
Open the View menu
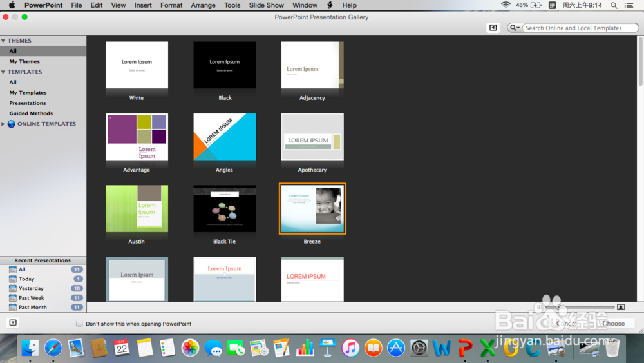pos(118,5)
